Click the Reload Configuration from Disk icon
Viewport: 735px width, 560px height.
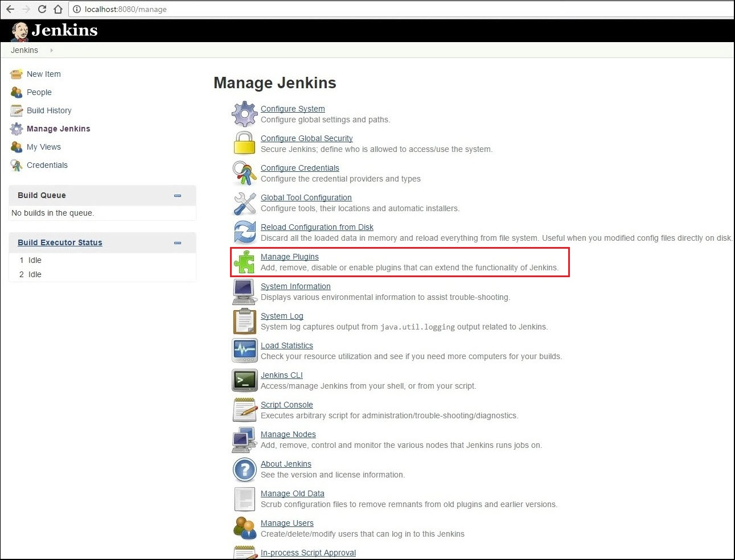(x=245, y=232)
